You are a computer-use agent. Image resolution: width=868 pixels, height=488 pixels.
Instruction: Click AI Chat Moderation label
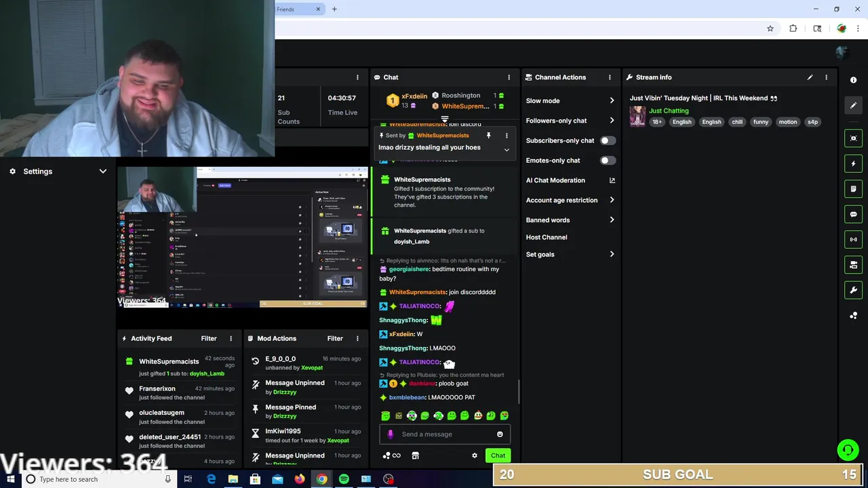pyautogui.click(x=555, y=180)
